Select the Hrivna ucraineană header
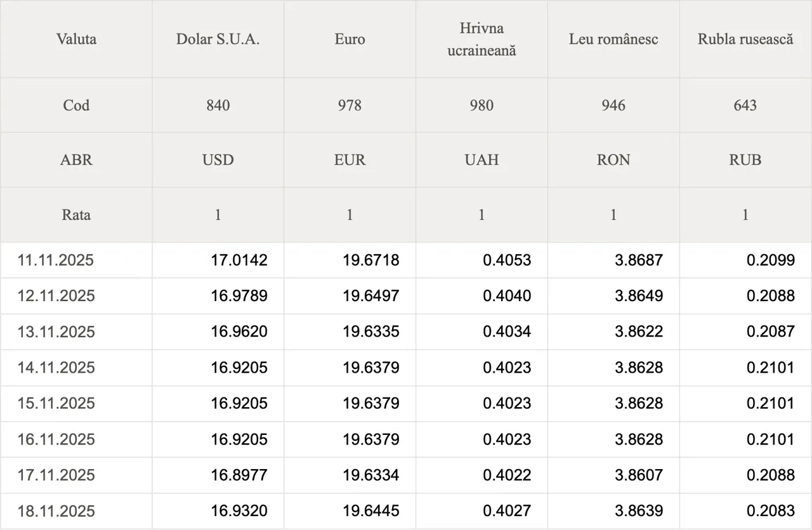This screenshot has height=530, width=812. pos(481,39)
